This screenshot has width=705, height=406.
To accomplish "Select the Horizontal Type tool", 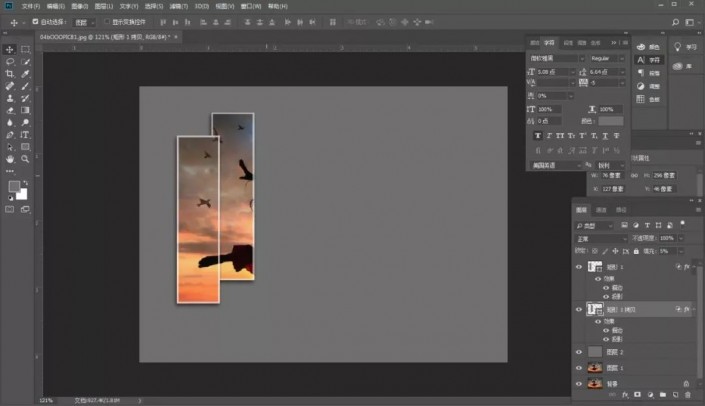I will click(26, 134).
